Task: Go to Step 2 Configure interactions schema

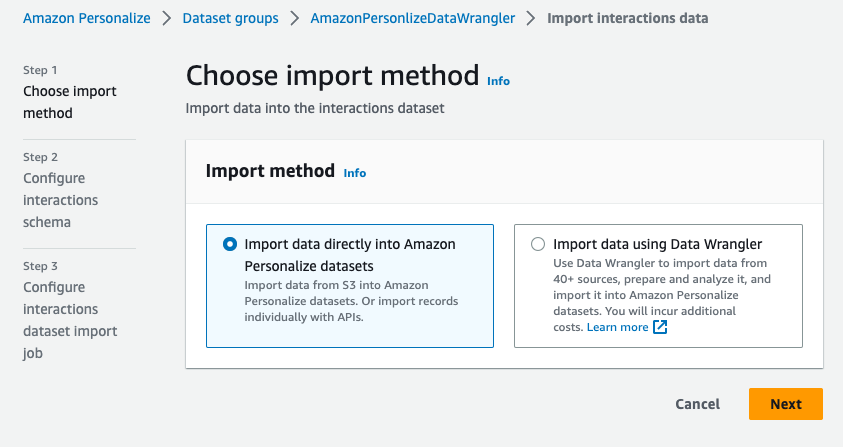Action: tap(61, 200)
